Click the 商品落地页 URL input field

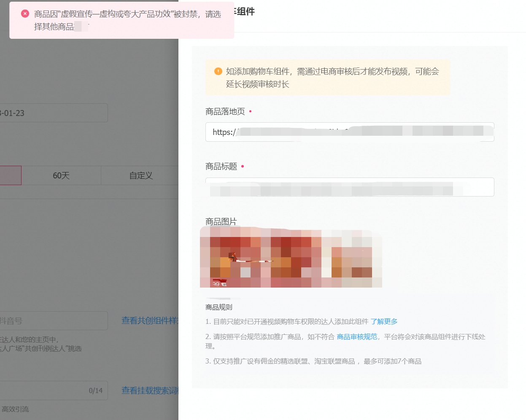click(350, 132)
